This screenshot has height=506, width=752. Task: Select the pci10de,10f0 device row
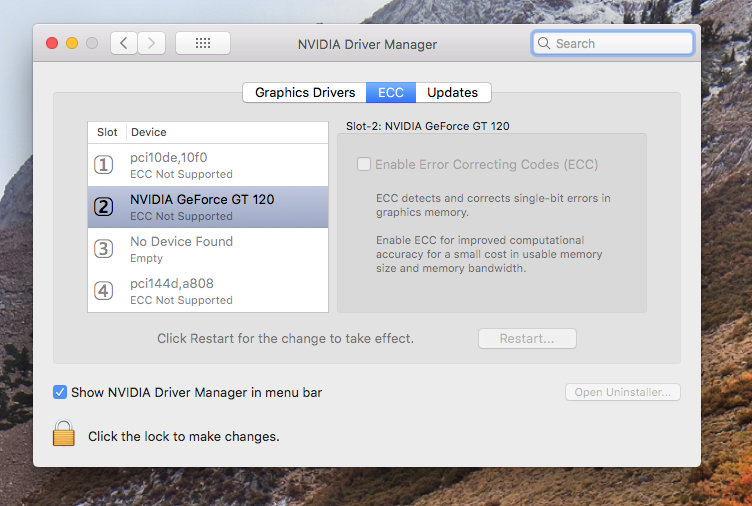click(208, 165)
